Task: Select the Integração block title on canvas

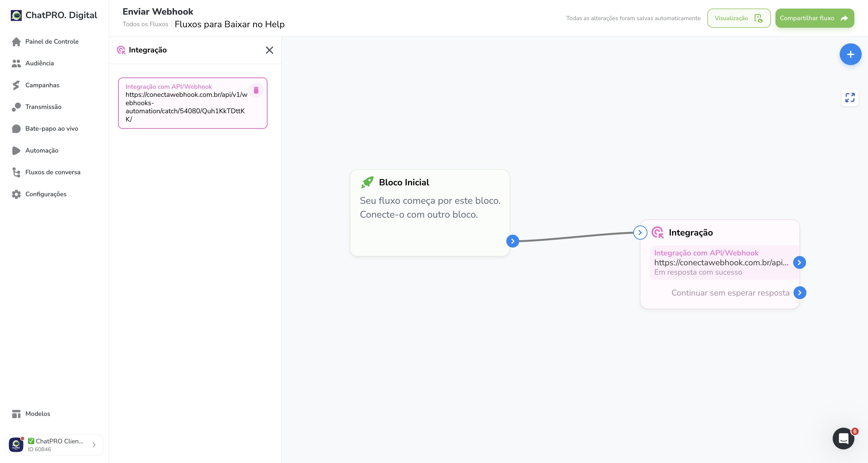Action: pyautogui.click(x=690, y=233)
